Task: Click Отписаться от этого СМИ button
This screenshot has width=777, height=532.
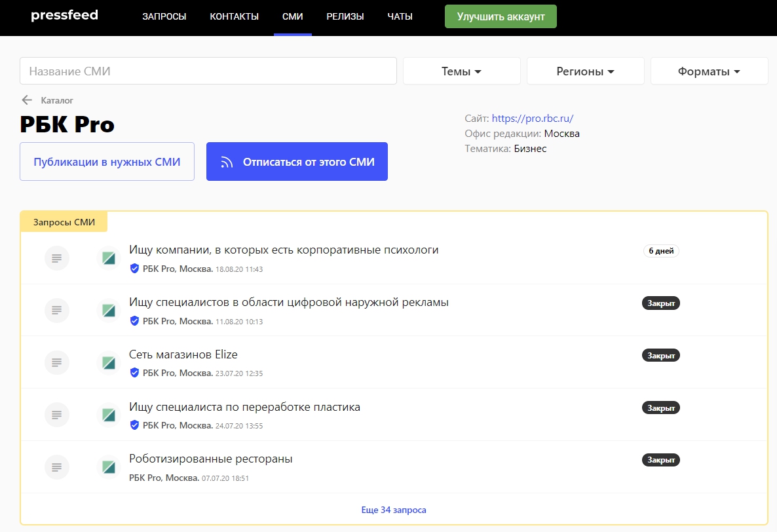Action: click(x=297, y=162)
